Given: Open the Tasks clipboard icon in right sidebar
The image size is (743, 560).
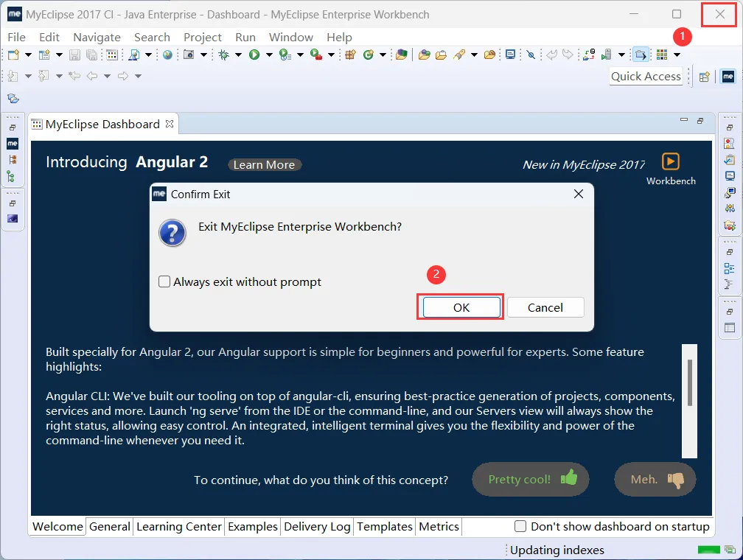Looking at the screenshot, I should pos(730,160).
